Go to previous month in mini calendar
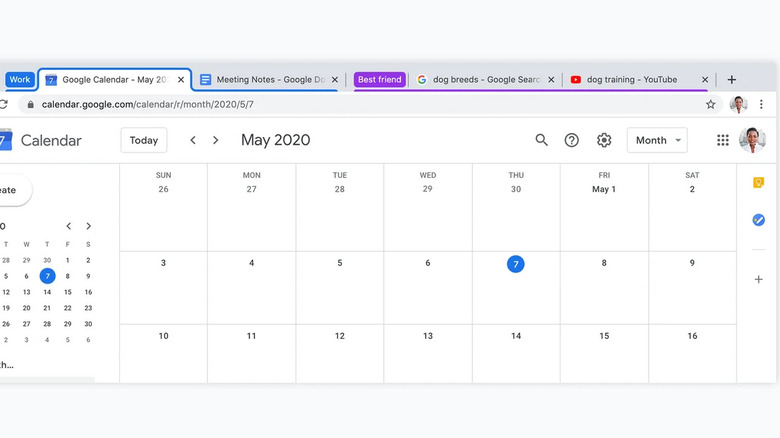The width and height of the screenshot is (780, 438). pyautogui.click(x=69, y=226)
